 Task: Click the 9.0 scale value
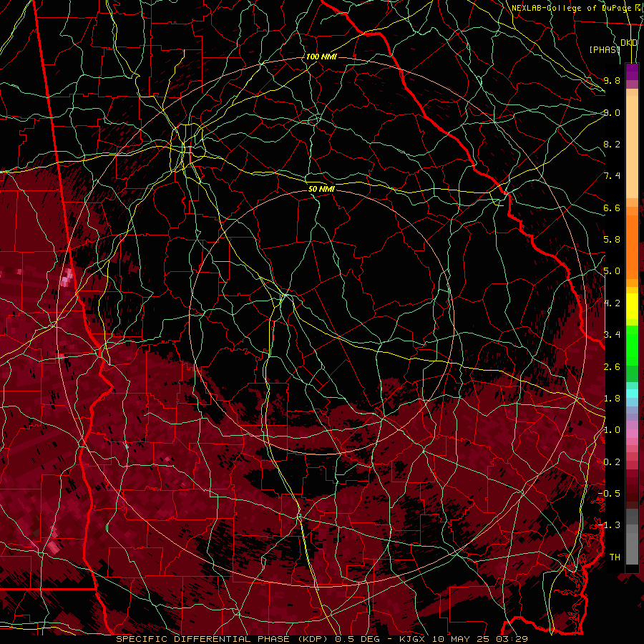(612, 112)
